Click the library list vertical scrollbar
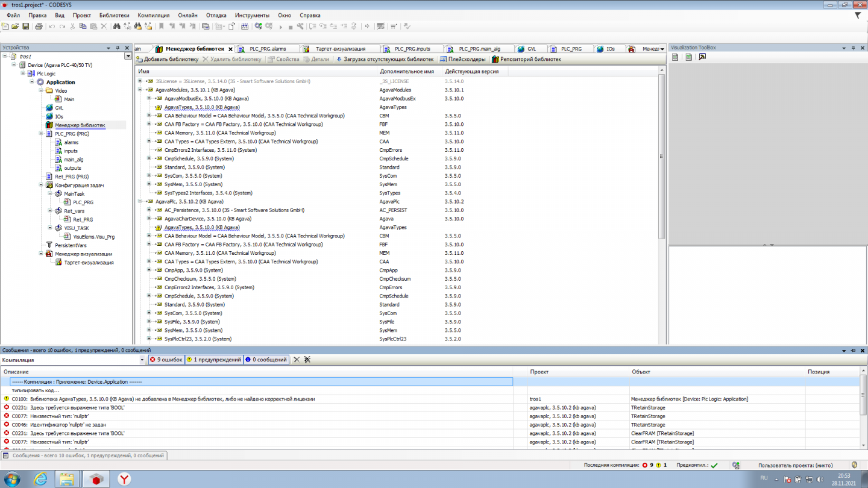868x488 pixels. 662,157
